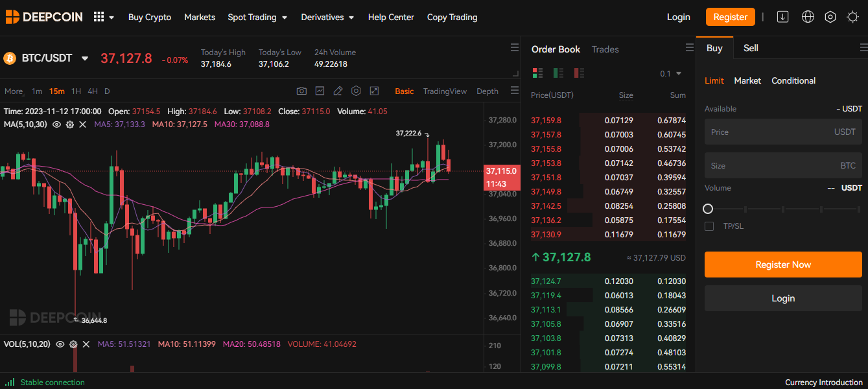
Task: Open the Order Book panel hamburger menu
Action: 690,47
